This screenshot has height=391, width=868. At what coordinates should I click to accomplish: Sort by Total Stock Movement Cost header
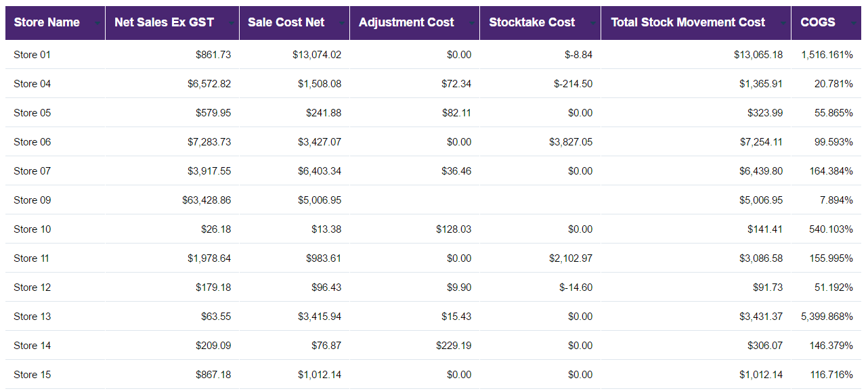(x=688, y=22)
